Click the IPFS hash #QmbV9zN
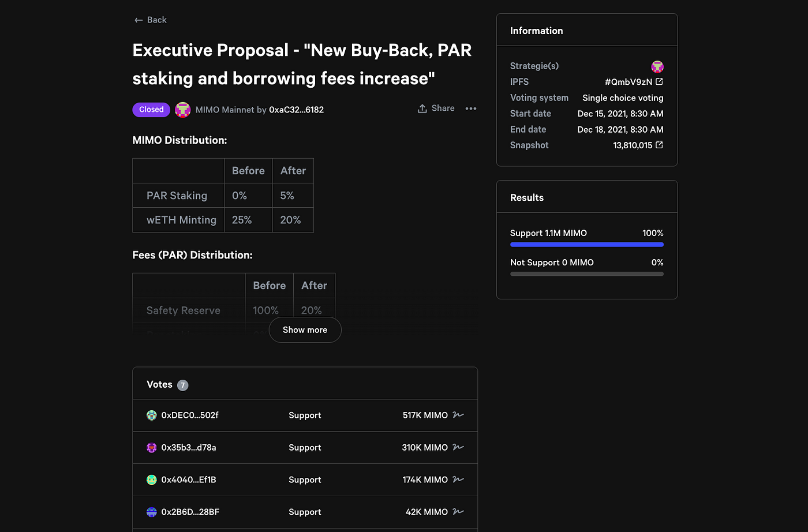The width and height of the screenshot is (808, 532). click(628, 82)
